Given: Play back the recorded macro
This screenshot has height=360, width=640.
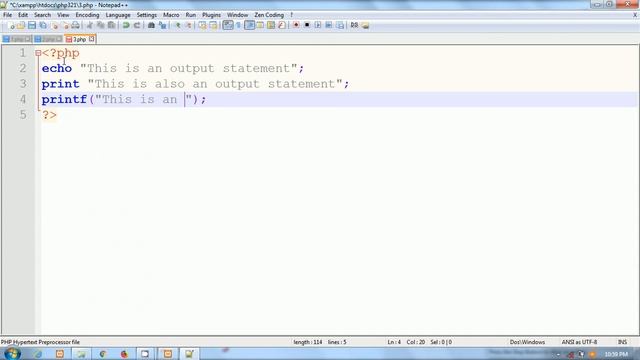Looking at the screenshot, I should coord(318,25).
